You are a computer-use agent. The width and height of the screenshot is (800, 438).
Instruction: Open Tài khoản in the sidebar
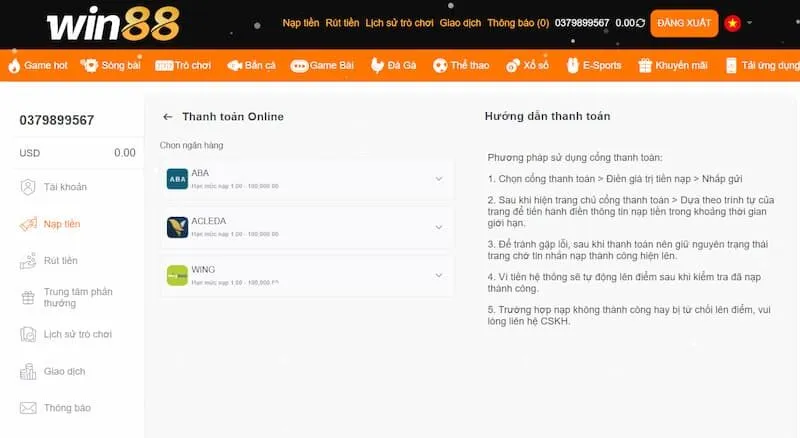(x=65, y=187)
